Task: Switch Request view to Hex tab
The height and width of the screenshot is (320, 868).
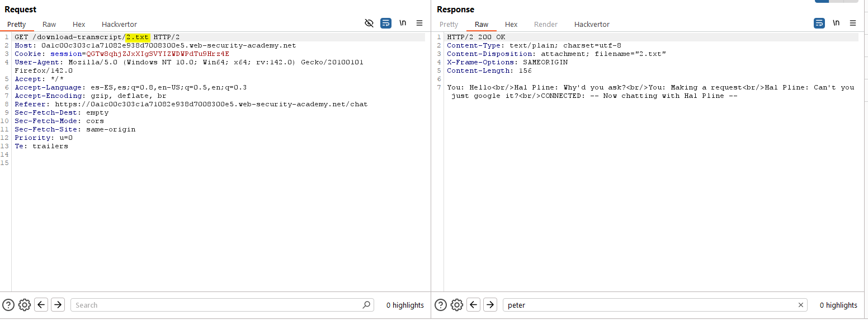Action: [x=79, y=24]
